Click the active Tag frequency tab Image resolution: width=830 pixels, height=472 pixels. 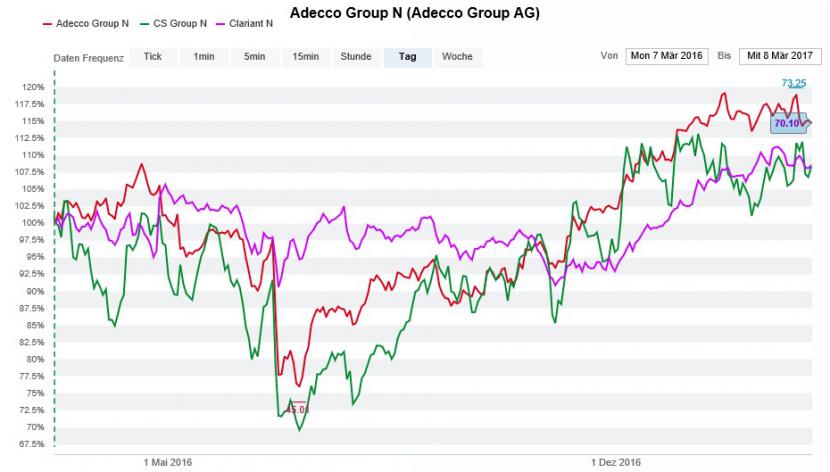tap(407, 57)
